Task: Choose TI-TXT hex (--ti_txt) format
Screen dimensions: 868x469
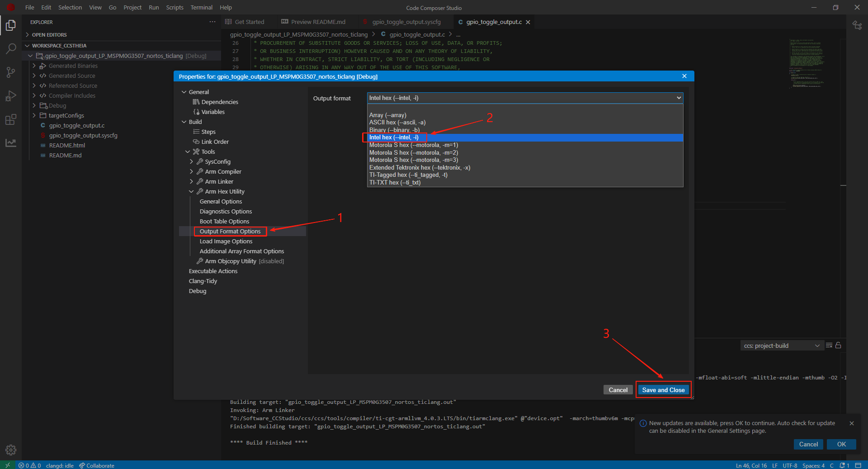Action: click(525, 183)
